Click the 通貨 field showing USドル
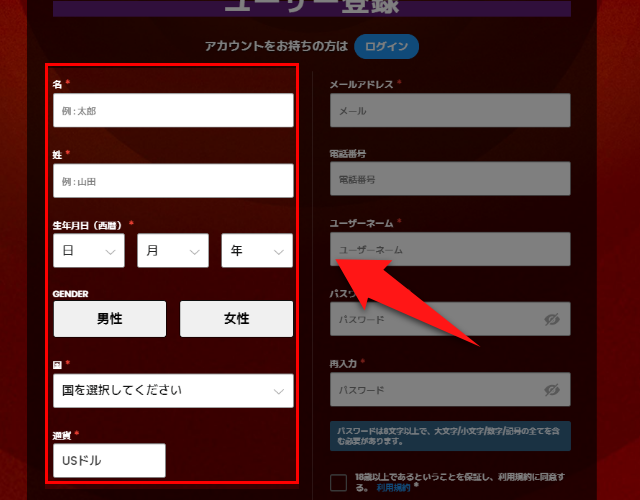The height and width of the screenshot is (500, 640). click(x=109, y=461)
